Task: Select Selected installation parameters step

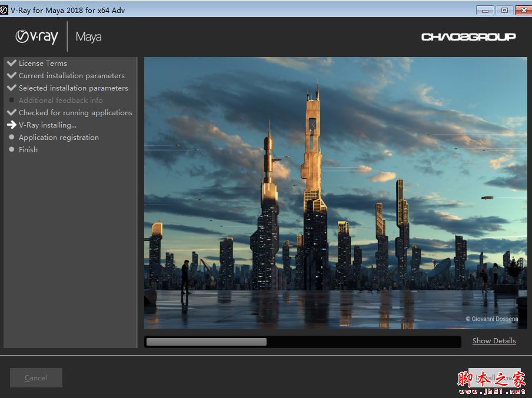Action: [74, 88]
